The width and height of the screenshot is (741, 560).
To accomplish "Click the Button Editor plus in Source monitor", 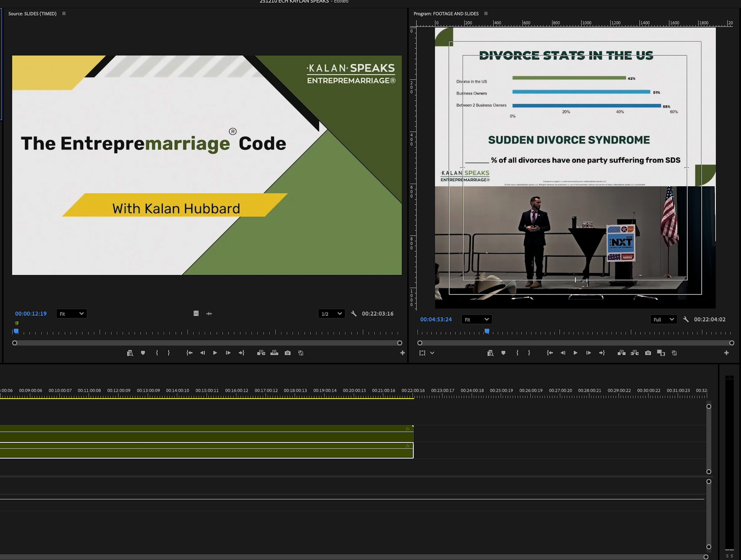I will 403,353.
